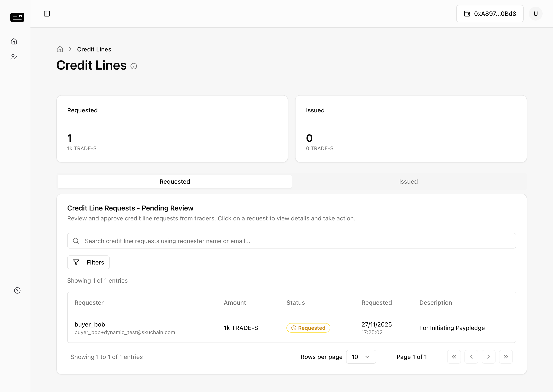Click For Initiating Paypledge description
This screenshot has height=392, width=553.
coord(452,328)
